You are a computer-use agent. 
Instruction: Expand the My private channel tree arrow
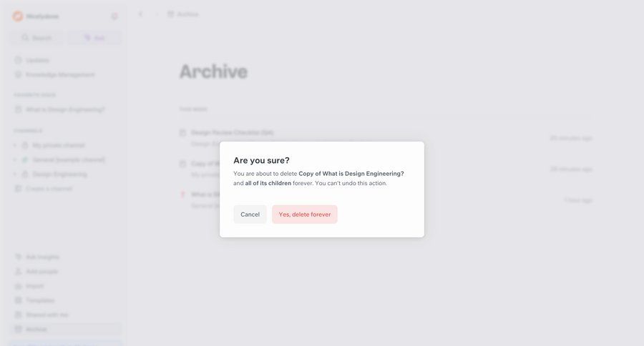pos(16,145)
